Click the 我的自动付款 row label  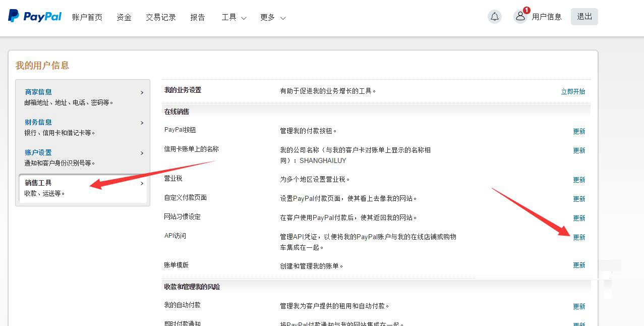183,305
